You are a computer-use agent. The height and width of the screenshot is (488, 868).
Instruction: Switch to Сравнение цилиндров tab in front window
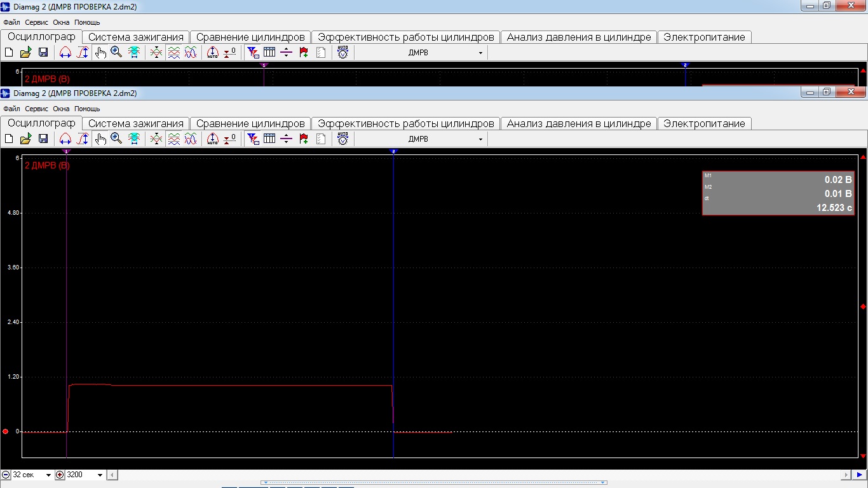tap(250, 123)
